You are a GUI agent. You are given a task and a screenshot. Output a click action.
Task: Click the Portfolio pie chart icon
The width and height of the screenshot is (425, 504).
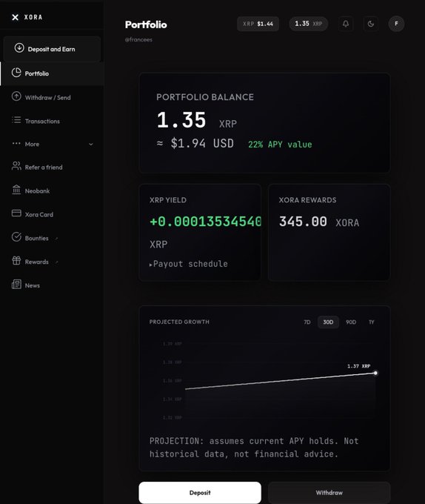(16, 73)
